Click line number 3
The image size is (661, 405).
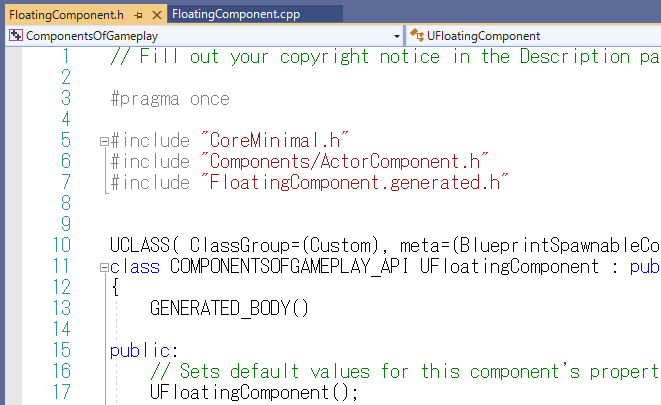coord(66,98)
